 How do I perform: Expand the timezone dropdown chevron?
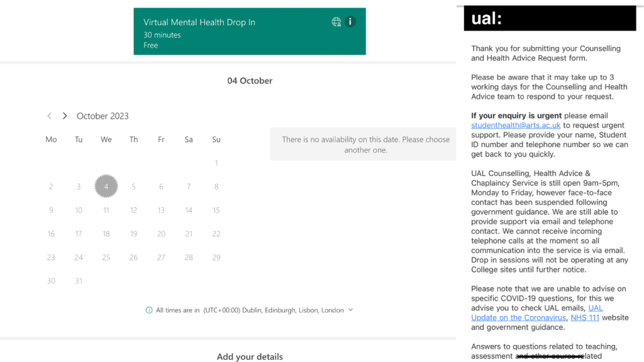click(350, 310)
